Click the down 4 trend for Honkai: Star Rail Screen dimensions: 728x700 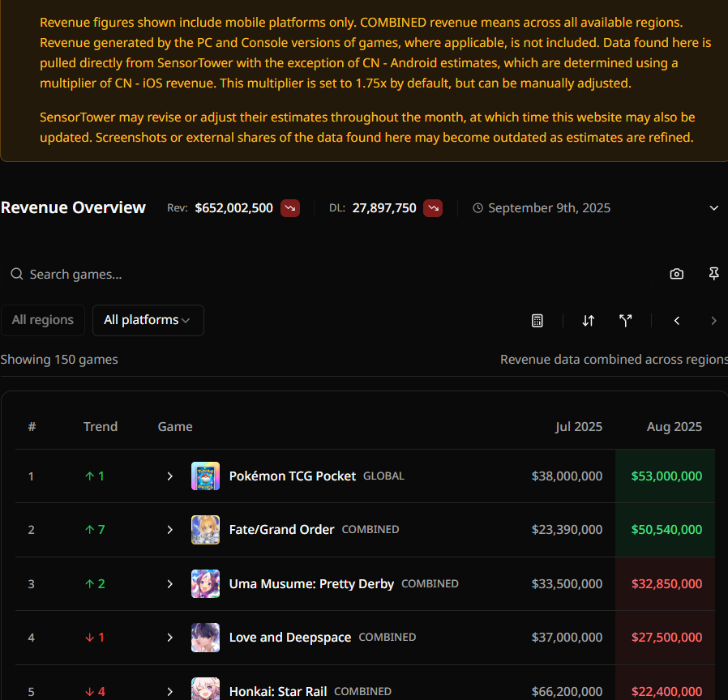[x=95, y=692]
